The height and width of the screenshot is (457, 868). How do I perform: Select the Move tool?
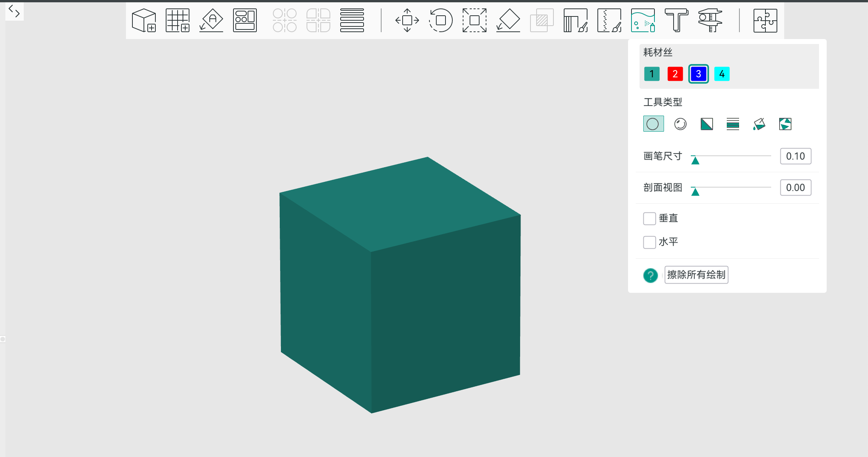coord(407,20)
